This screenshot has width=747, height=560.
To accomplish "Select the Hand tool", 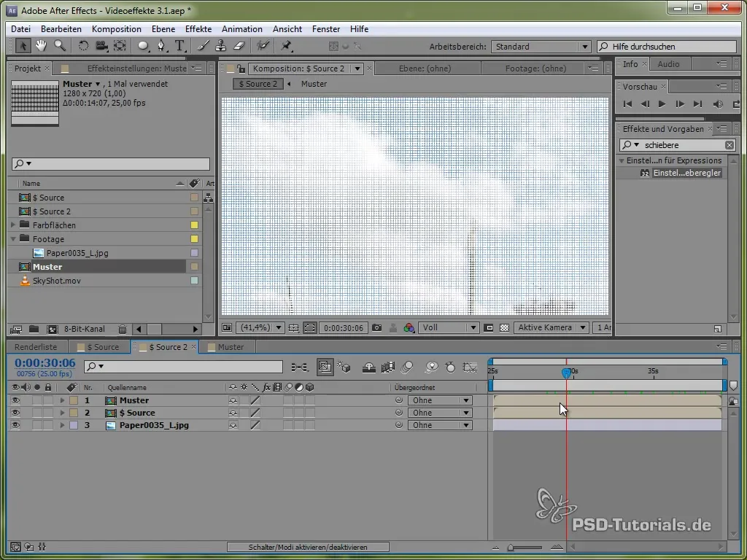I will 41,46.
